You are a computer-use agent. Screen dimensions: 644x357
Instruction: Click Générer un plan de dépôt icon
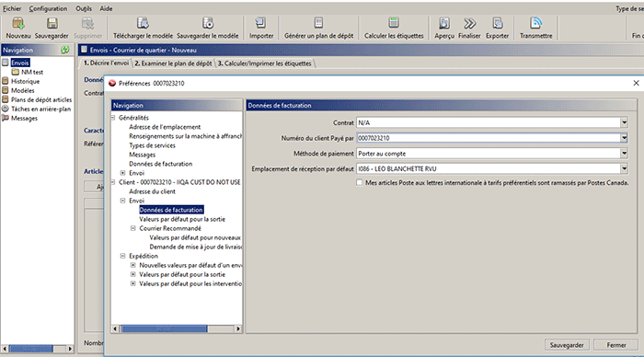(x=318, y=23)
